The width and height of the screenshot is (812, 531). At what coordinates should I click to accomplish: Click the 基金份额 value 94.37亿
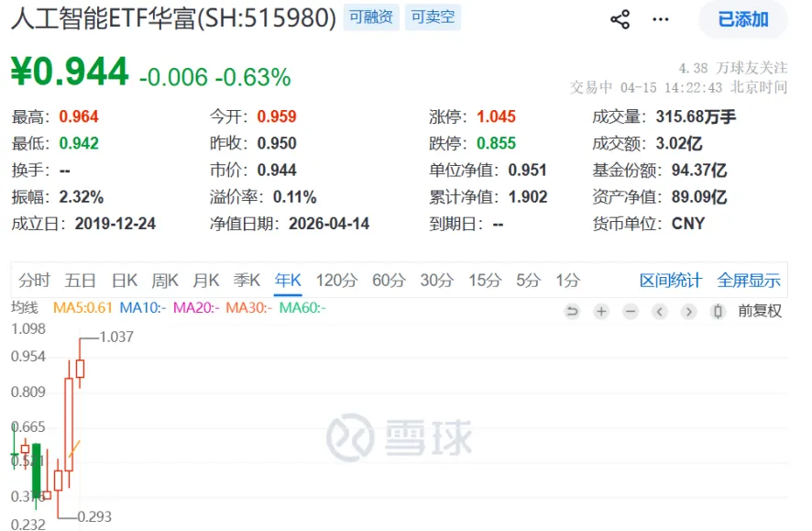point(699,170)
